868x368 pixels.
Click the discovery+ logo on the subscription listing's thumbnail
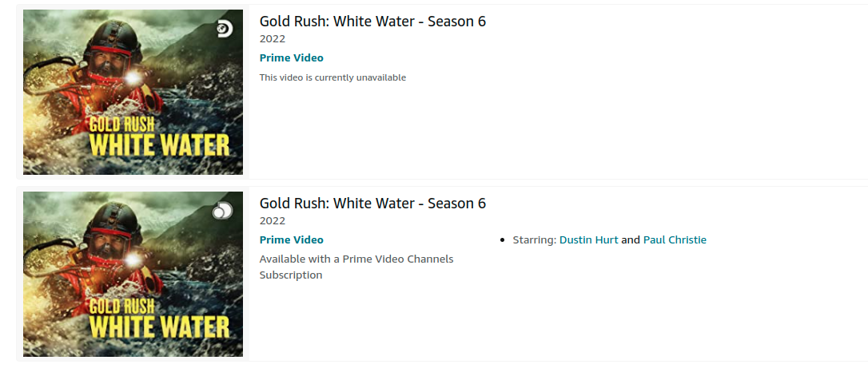coord(223,211)
